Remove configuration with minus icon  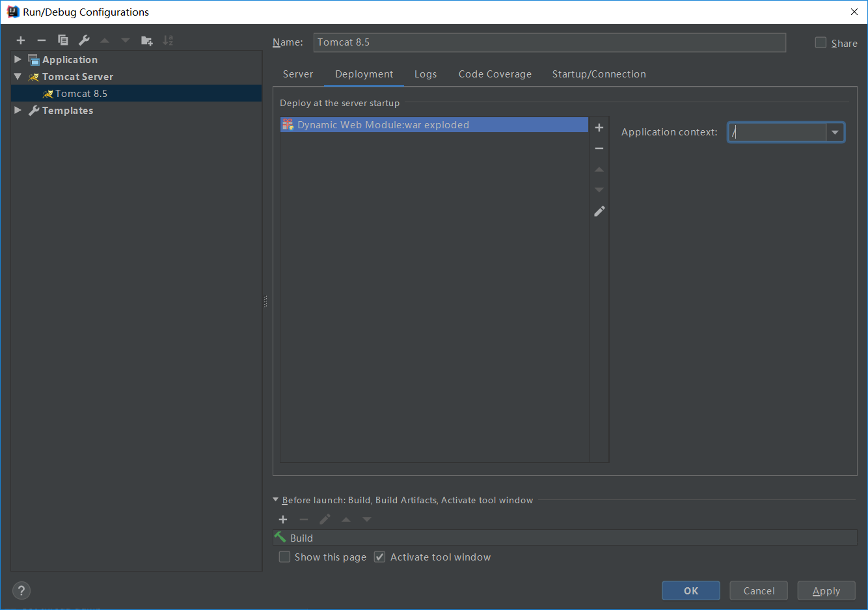pyautogui.click(x=42, y=40)
